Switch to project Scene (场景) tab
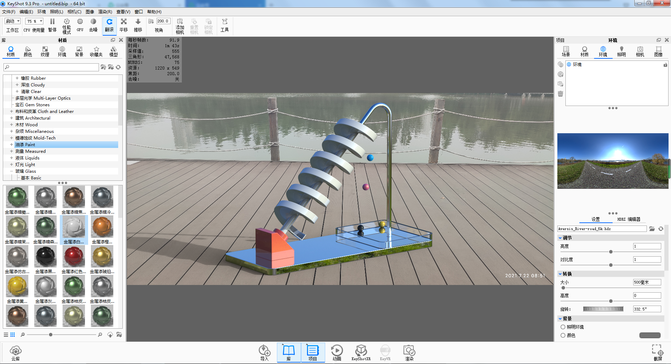Viewport: 671px width, 364px height. tap(566, 51)
